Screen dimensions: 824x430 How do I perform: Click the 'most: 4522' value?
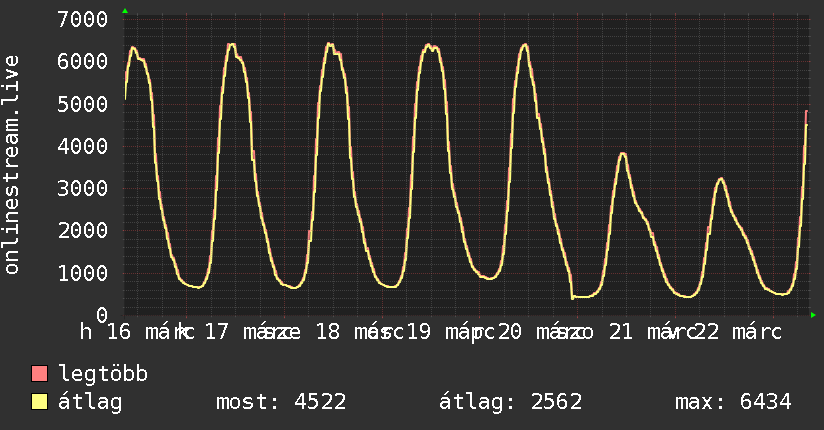coord(281,402)
